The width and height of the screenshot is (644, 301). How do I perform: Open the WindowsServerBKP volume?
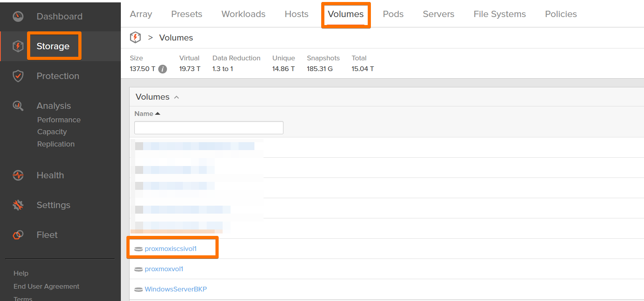tap(176, 289)
